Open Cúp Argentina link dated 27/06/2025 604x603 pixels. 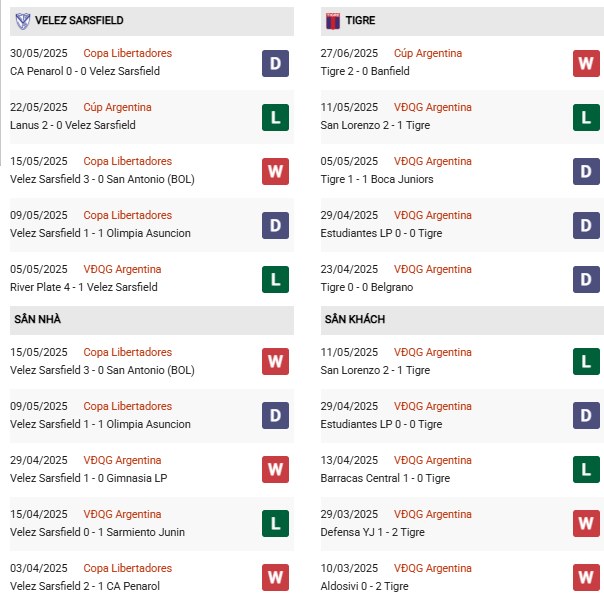point(428,53)
